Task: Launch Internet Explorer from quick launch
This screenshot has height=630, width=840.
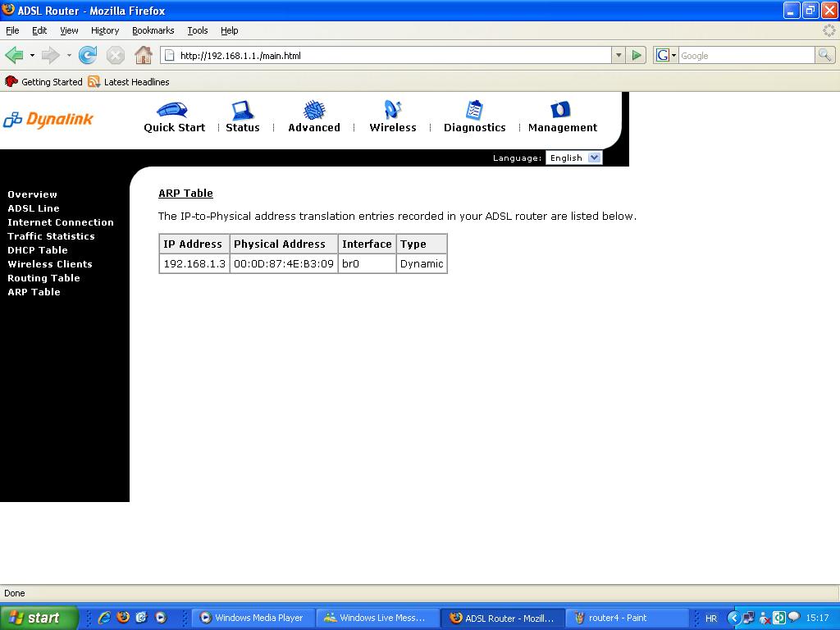Action: coord(104,618)
